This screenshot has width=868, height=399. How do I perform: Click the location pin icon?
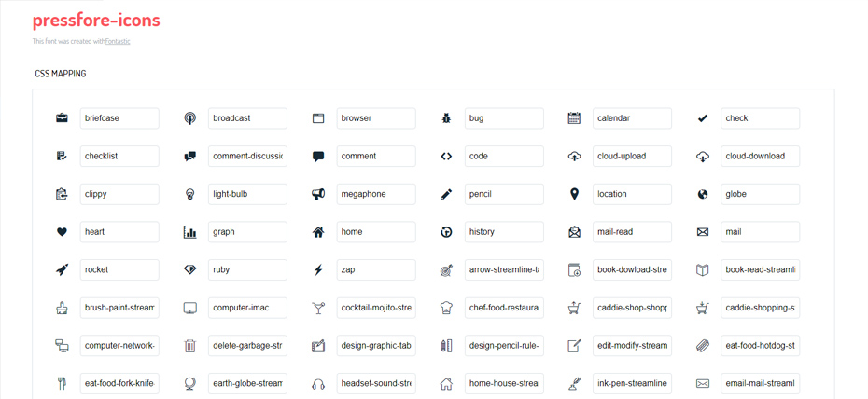(574, 194)
